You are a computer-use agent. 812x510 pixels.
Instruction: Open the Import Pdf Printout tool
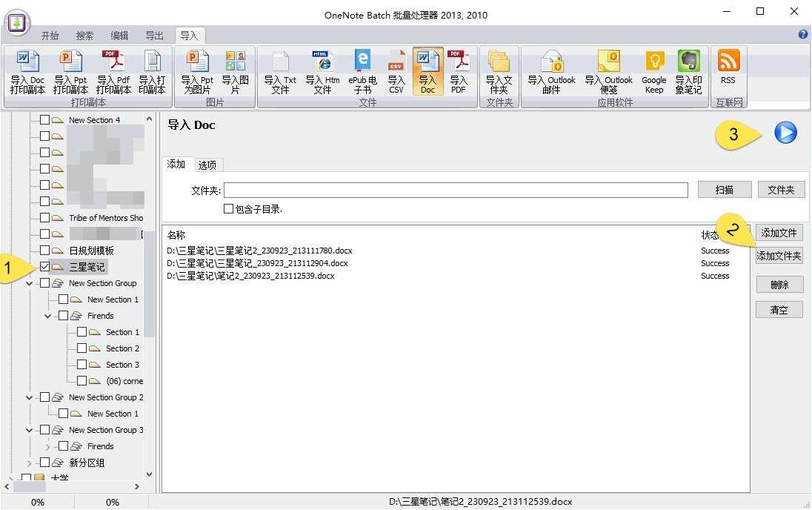[x=113, y=72]
